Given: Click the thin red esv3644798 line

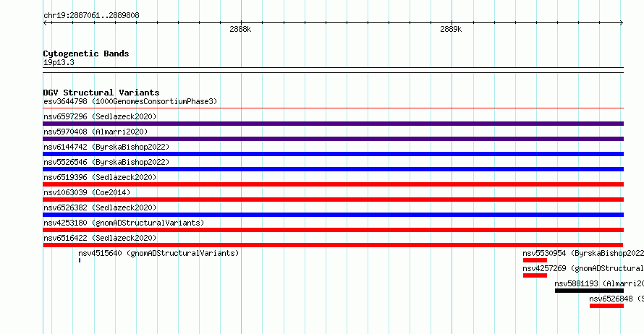Looking at the screenshot, I should pyautogui.click(x=333, y=108).
